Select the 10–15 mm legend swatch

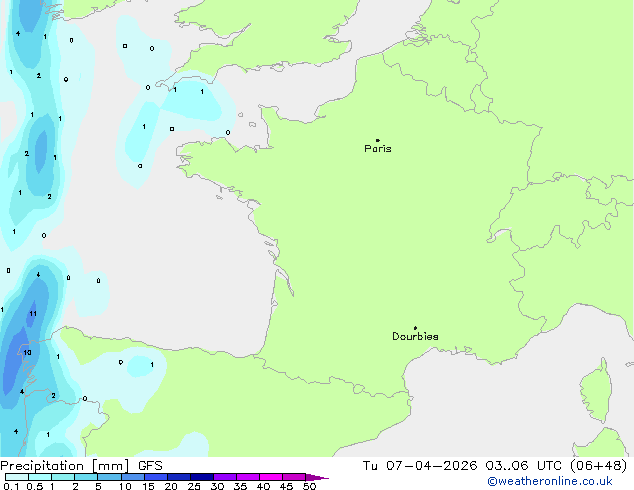click(x=132, y=477)
